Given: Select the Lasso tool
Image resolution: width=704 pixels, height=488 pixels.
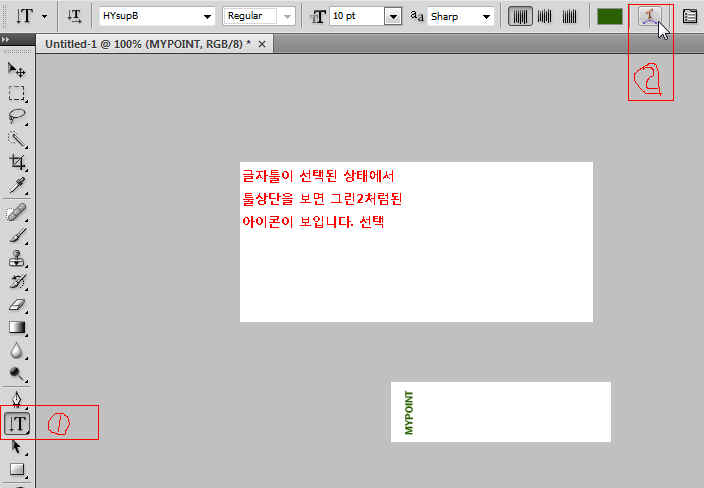Looking at the screenshot, I should (x=17, y=116).
